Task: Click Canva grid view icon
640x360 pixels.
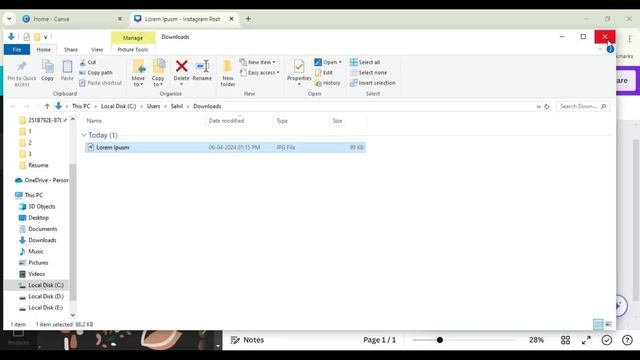Action: (x=565, y=340)
